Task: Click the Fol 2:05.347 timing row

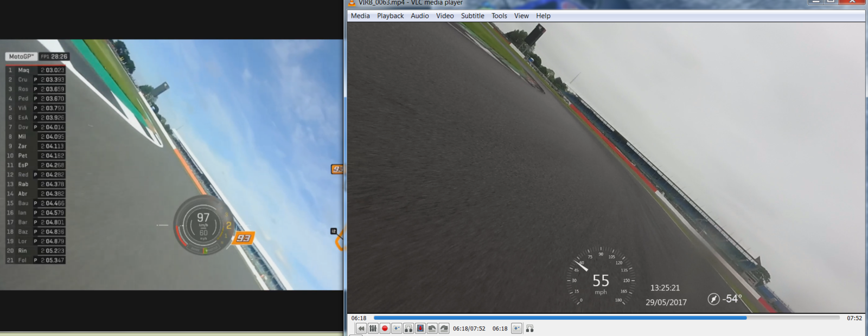Action: point(36,260)
